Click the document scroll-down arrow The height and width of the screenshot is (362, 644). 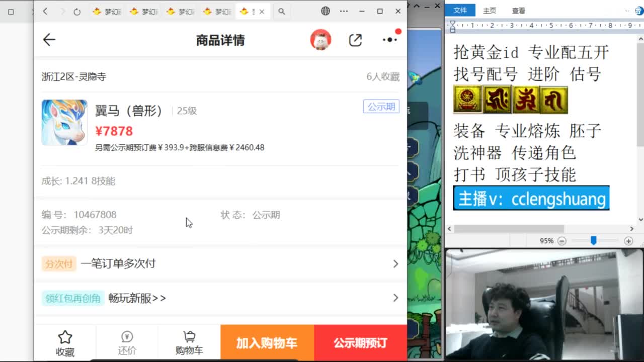pos(640,220)
